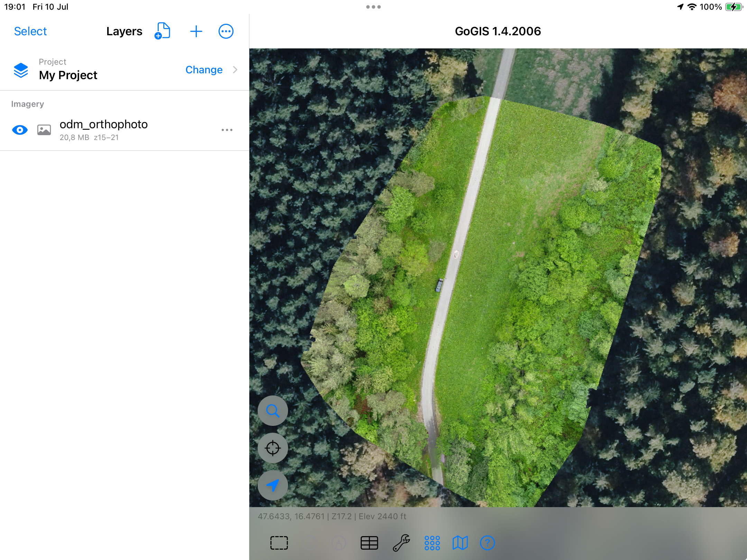Tap the blue location arrow button
Viewport: 747px width, 560px height.
click(273, 485)
